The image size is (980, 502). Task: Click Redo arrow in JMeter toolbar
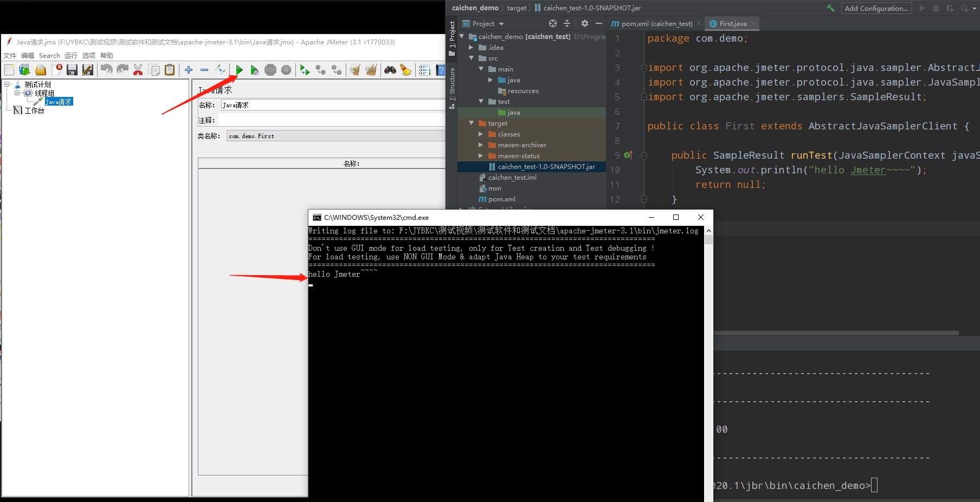pos(122,70)
